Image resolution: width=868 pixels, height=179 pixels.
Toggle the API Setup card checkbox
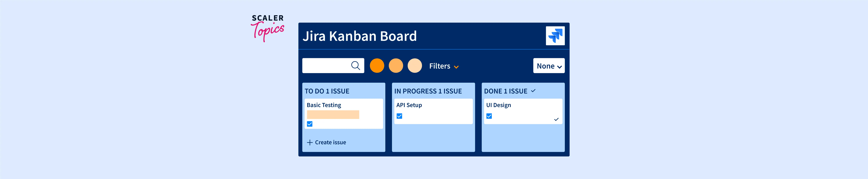399,116
